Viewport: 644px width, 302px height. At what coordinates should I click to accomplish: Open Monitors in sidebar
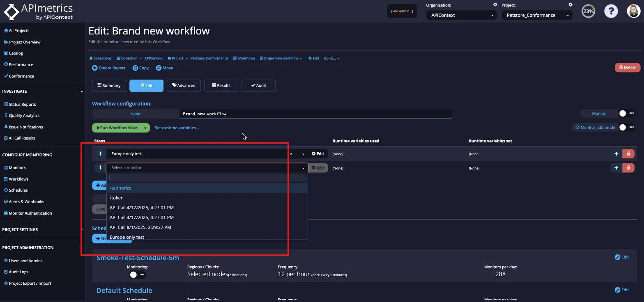(15, 167)
